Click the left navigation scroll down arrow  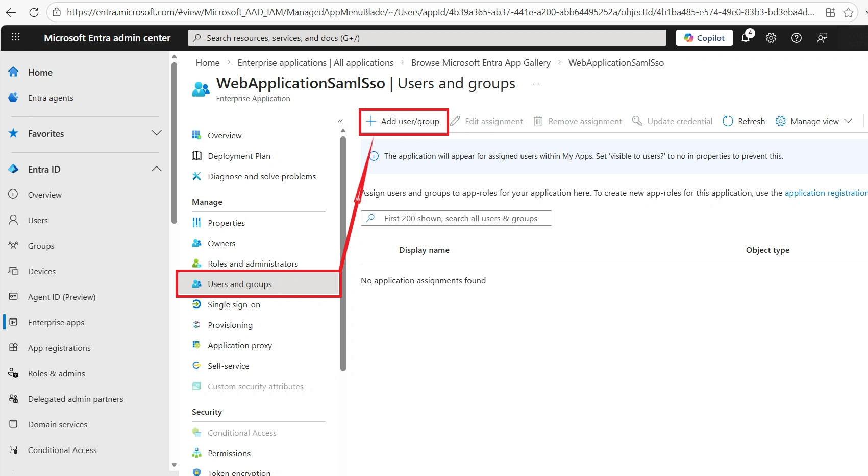(174, 465)
